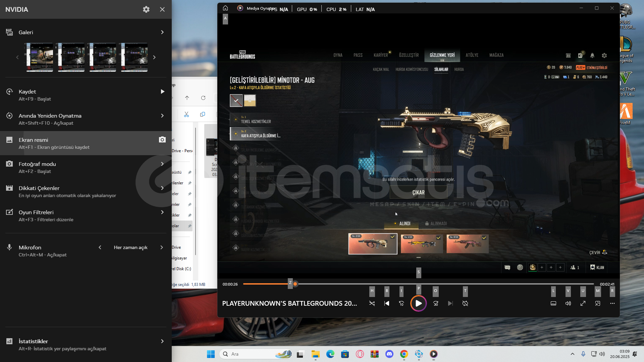Open PUBG in-game settings gear

pos(604,56)
